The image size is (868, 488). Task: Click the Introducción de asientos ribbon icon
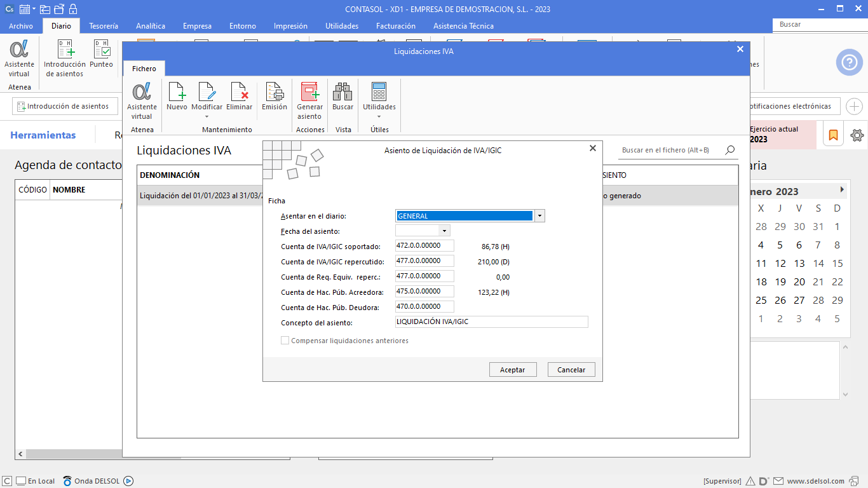tap(65, 50)
